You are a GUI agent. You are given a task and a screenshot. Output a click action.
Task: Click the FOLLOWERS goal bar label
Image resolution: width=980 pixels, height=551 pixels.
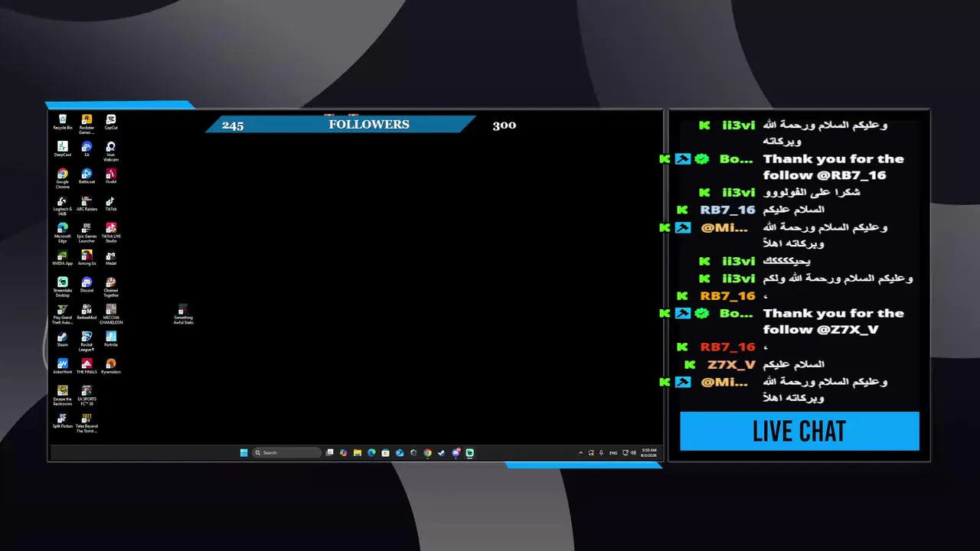[369, 124]
